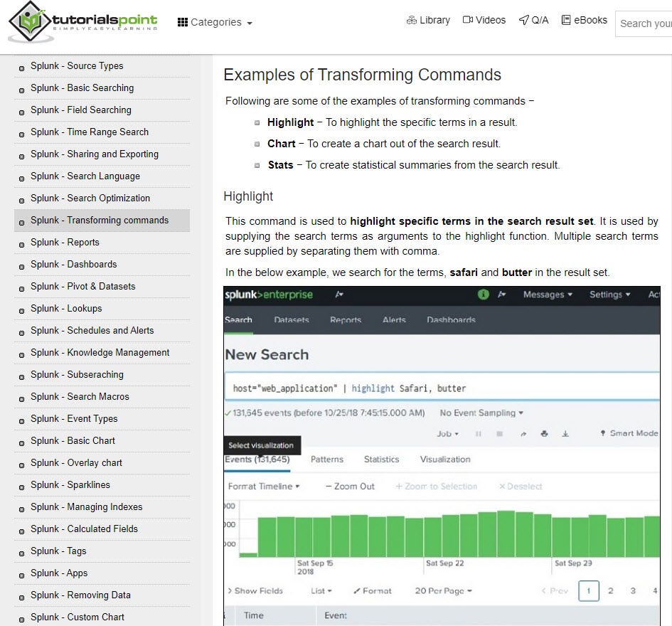Click the share job icon
Image resolution: width=672 pixels, height=626 pixels.
[x=523, y=434]
